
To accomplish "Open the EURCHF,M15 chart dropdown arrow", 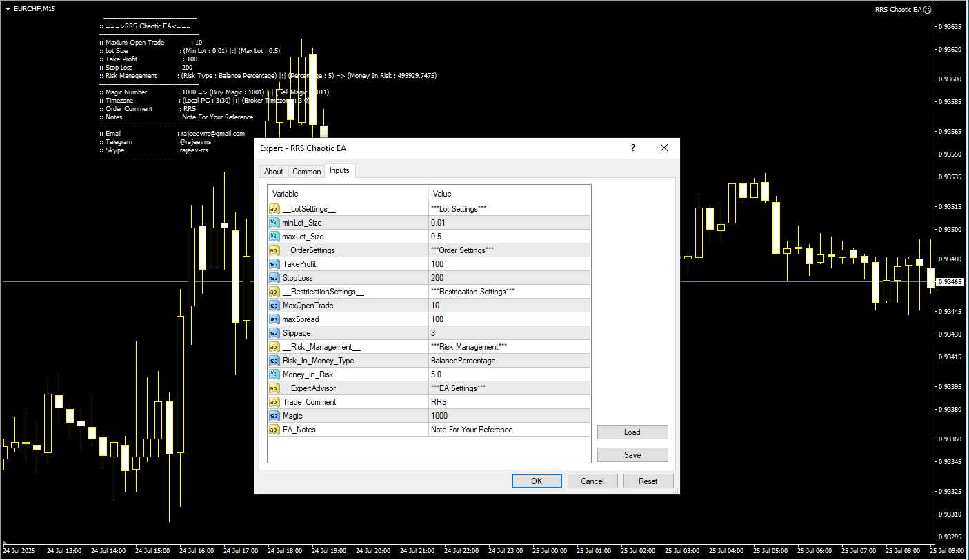I will [x=8, y=9].
